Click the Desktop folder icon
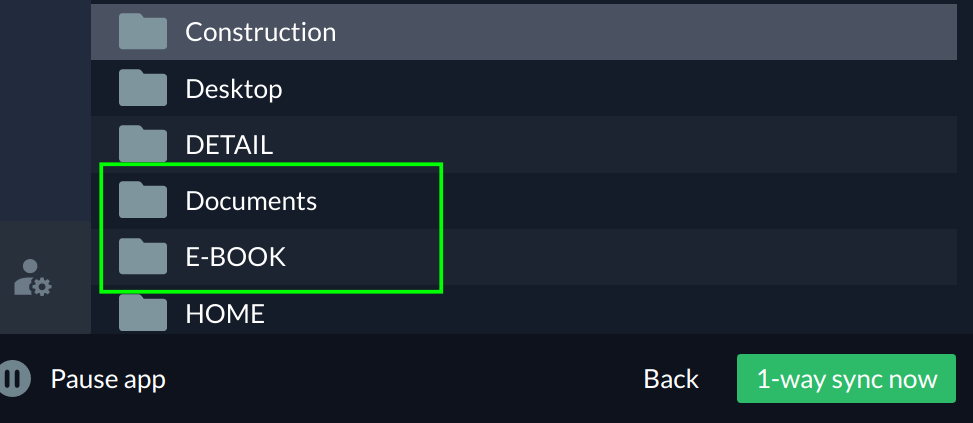This screenshot has height=423, width=973. pyautogui.click(x=142, y=88)
